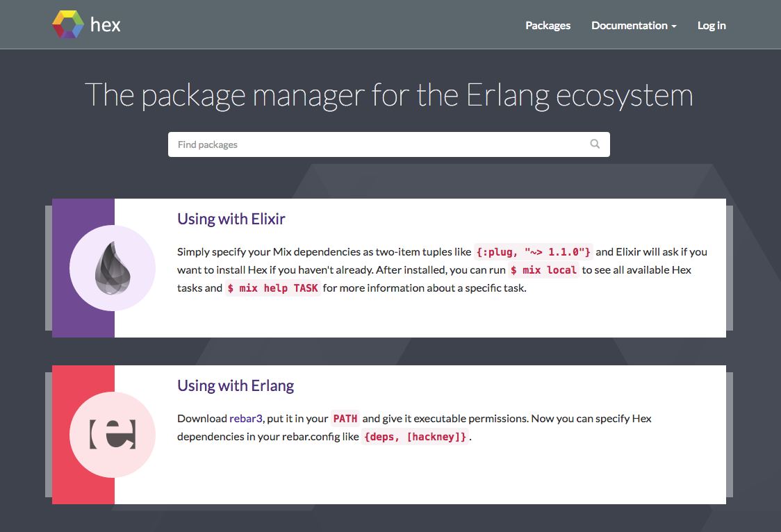Click the magnifying glass search icon
Viewport: 781px width, 532px height.
(595, 144)
